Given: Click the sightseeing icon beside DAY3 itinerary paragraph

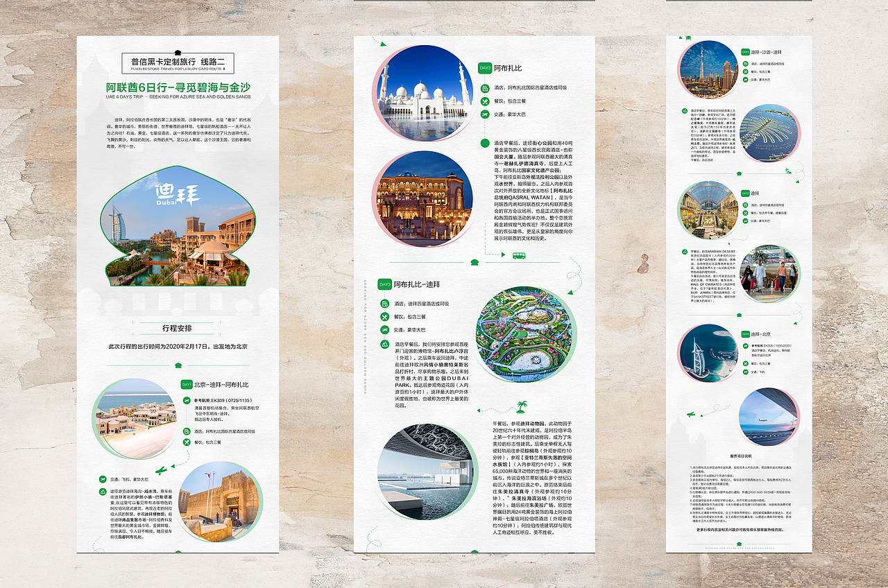Looking at the screenshot, I should click(384, 344).
